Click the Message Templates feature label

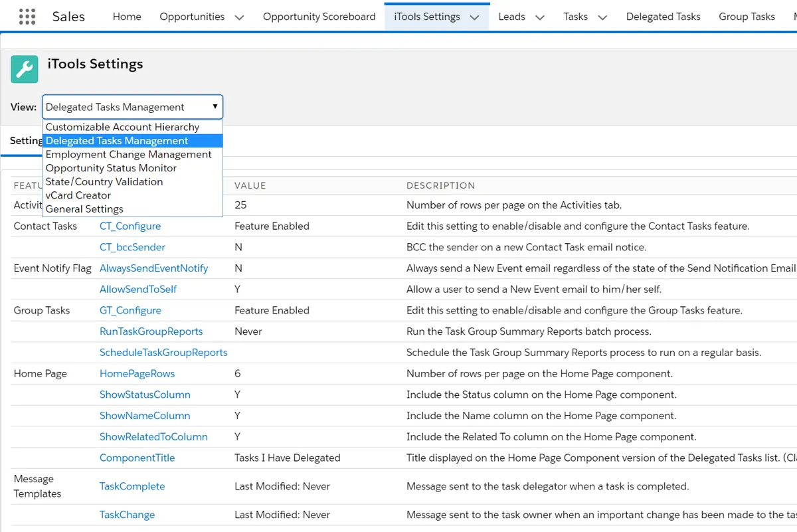tap(37, 486)
